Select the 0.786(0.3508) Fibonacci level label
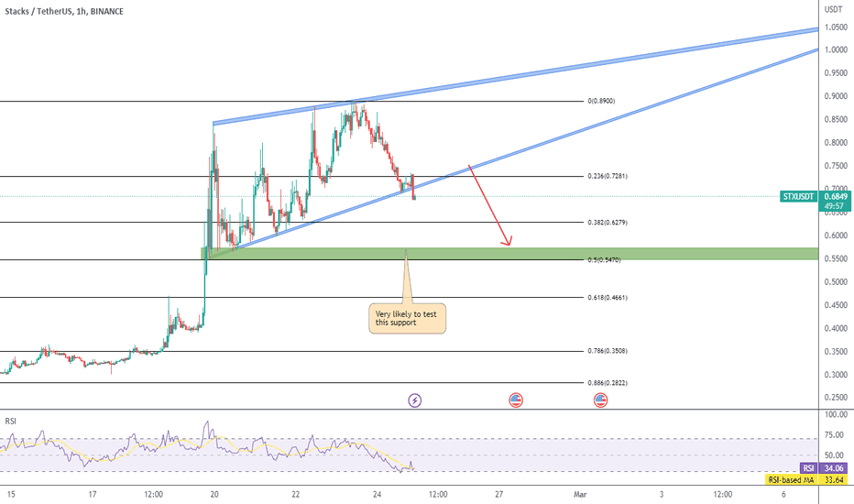 pyautogui.click(x=608, y=351)
